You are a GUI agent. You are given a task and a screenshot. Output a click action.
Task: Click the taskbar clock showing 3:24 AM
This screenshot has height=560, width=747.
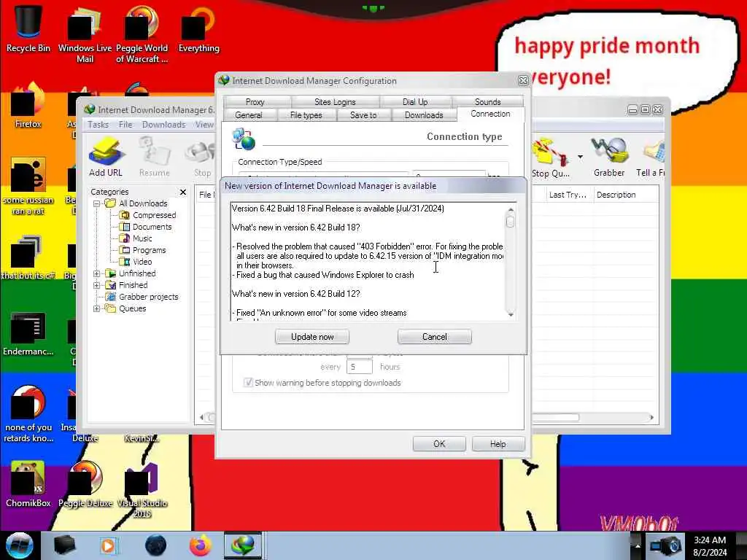click(x=710, y=546)
